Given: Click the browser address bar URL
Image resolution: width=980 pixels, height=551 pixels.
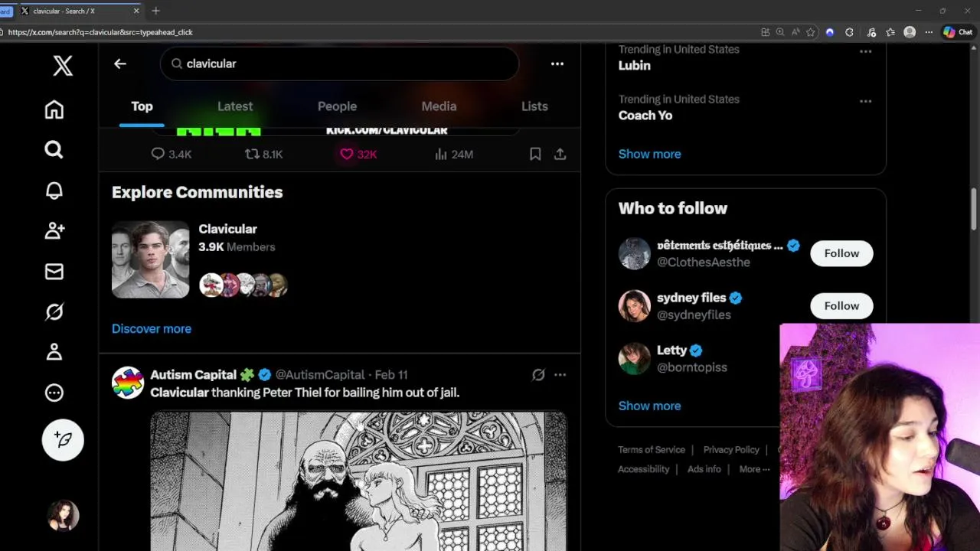Looking at the screenshot, I should pos(100,32).
